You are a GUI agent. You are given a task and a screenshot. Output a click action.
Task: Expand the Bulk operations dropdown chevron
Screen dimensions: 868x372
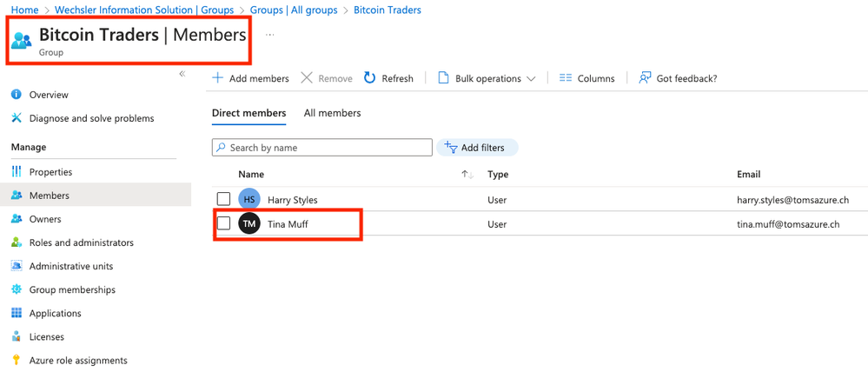[531, 79]
